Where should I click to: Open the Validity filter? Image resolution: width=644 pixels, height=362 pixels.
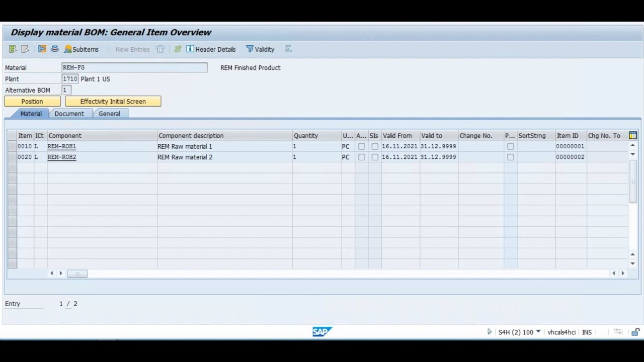260,49
